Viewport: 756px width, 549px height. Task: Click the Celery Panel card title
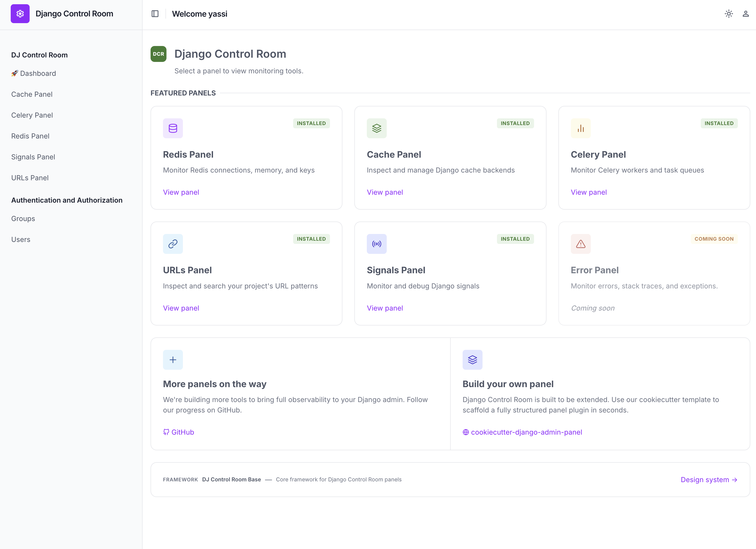[598, 155]
